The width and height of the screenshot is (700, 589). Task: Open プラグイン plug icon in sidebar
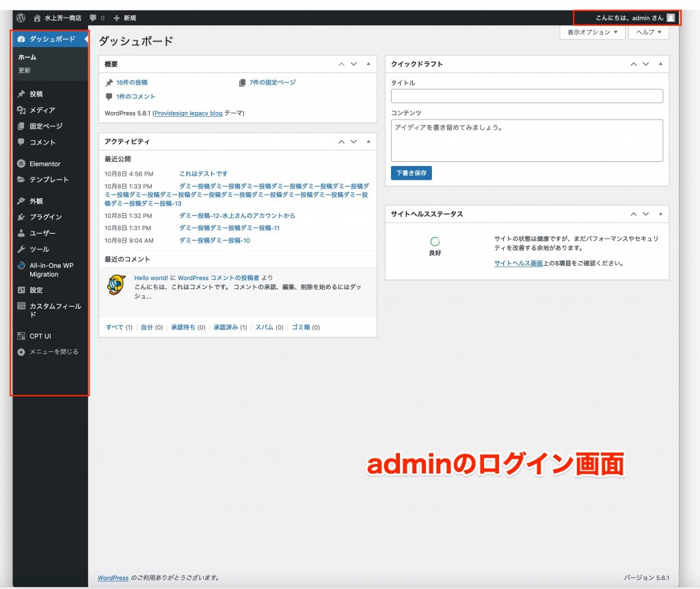pyautogui.click(x=21, y=217)
